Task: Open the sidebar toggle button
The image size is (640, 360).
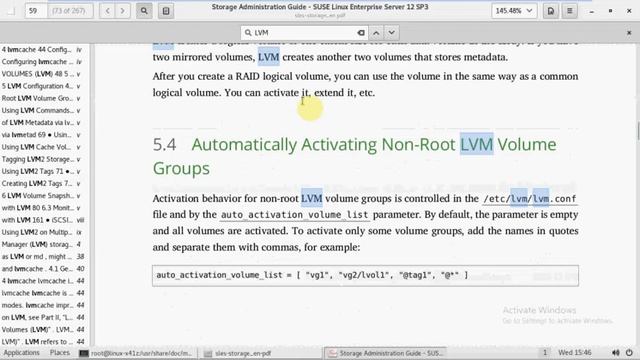Action: tap(166, 11)
